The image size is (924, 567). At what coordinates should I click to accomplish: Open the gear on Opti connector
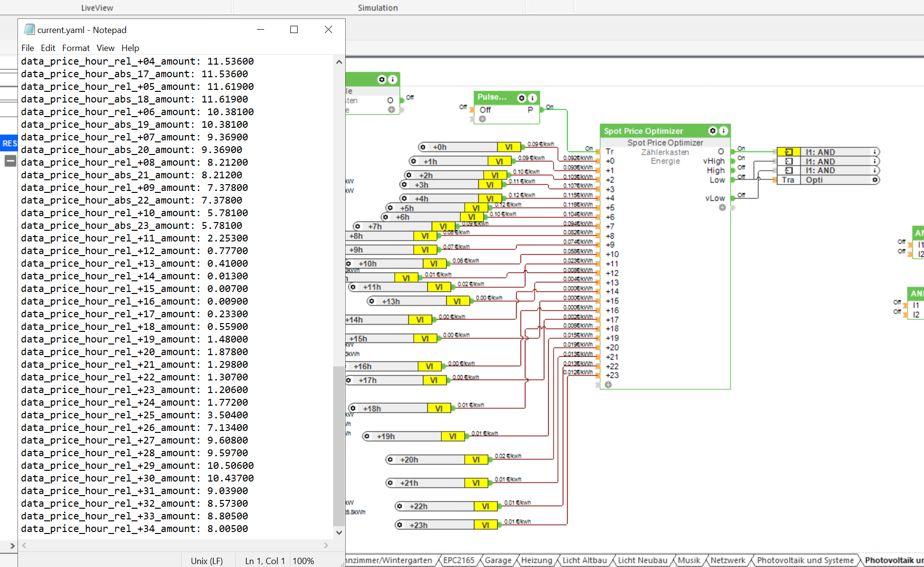(x=874, y=180)
